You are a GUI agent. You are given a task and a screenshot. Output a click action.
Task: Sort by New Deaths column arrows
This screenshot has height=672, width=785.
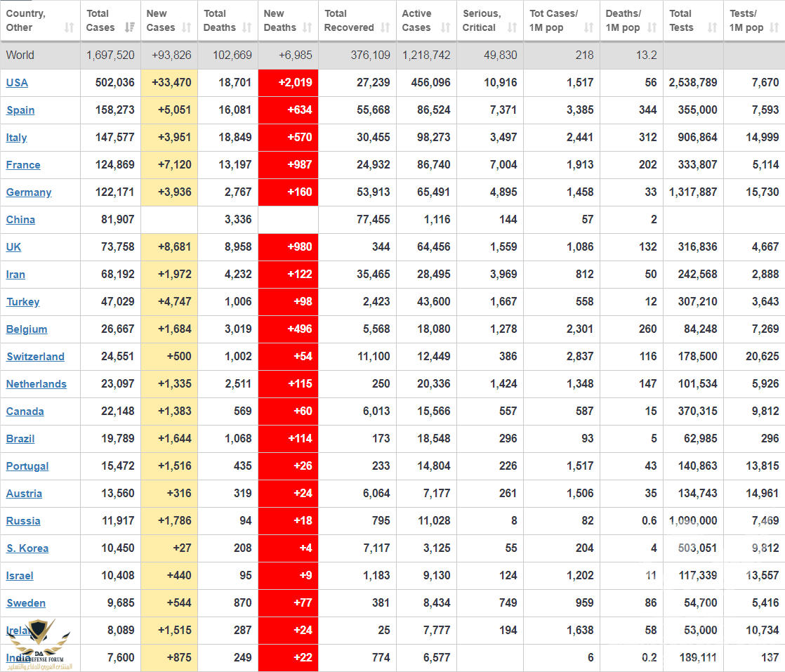click(x=308, y=27)
